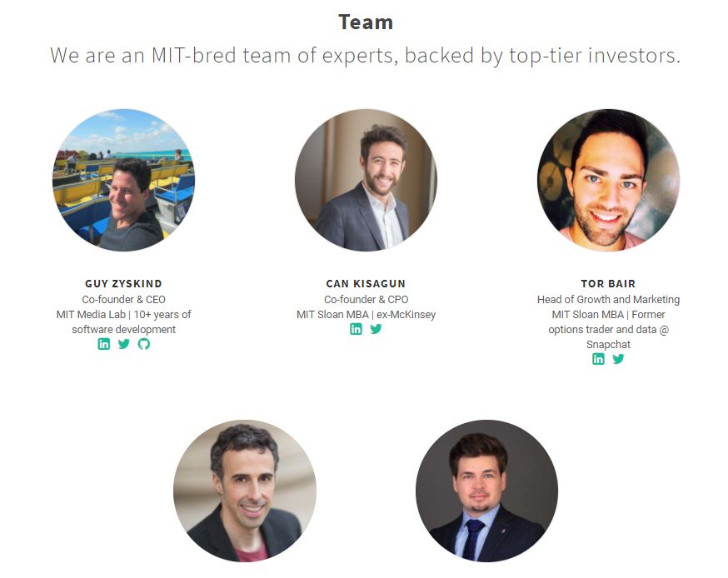This screenshot has height=578, width=728.
Task: Click the CAN KISAGUN name text
Action: click(366, 284)
